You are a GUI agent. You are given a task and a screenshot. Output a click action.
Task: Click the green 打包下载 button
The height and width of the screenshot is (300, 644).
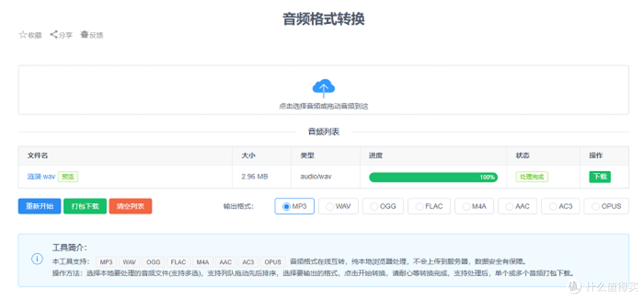[x=85, y=206]
